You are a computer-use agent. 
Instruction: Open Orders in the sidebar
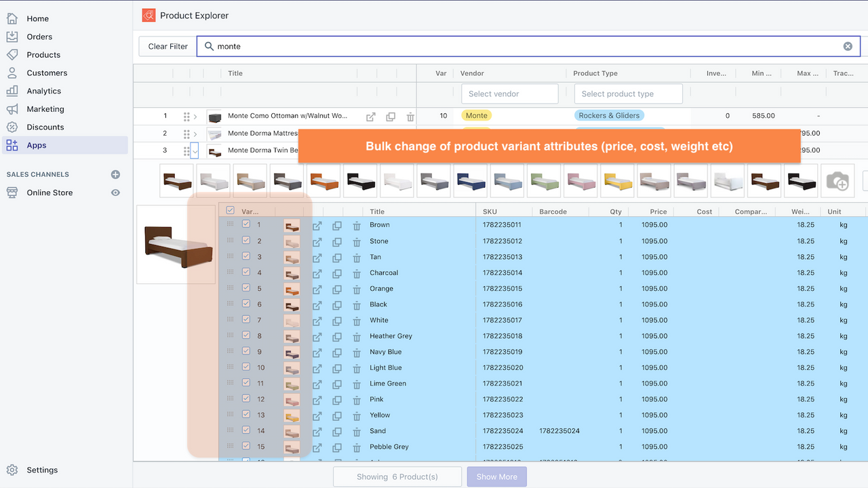[x=39, y=37]
